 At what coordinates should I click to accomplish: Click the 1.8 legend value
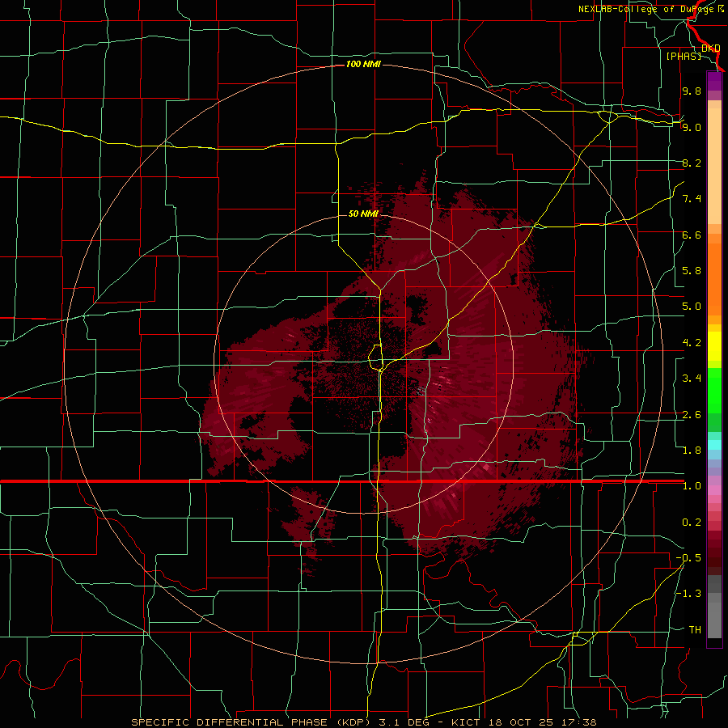(x=692, y=451)
